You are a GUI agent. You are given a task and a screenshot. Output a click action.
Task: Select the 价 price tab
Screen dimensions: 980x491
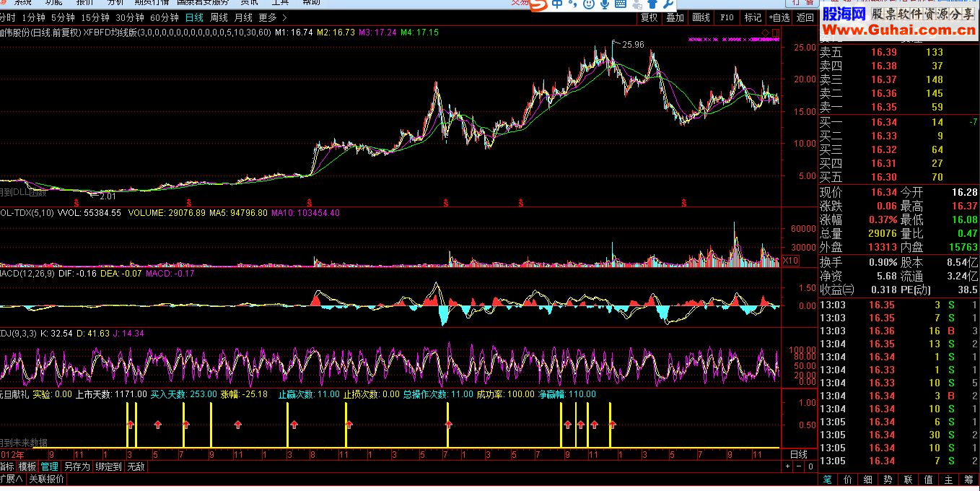[x=848, y=479]
